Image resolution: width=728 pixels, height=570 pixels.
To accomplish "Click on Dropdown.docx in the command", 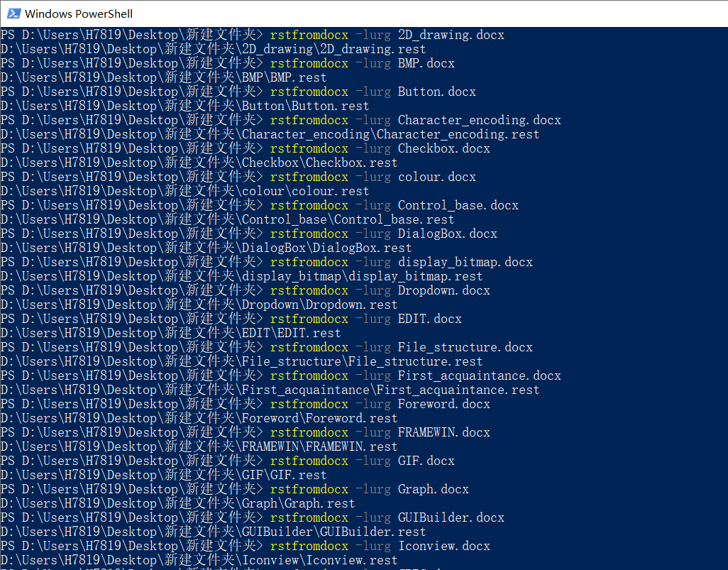I will pyautogui.click(x=443, y=290).
